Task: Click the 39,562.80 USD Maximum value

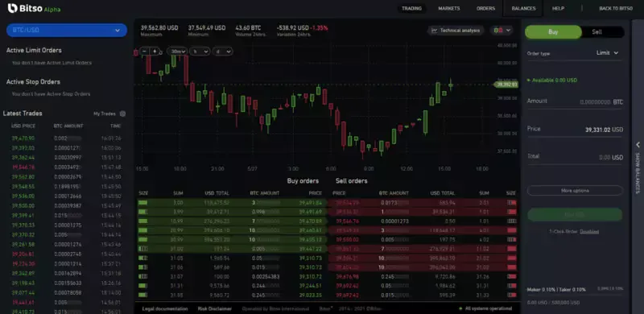Action: [159, 28]
